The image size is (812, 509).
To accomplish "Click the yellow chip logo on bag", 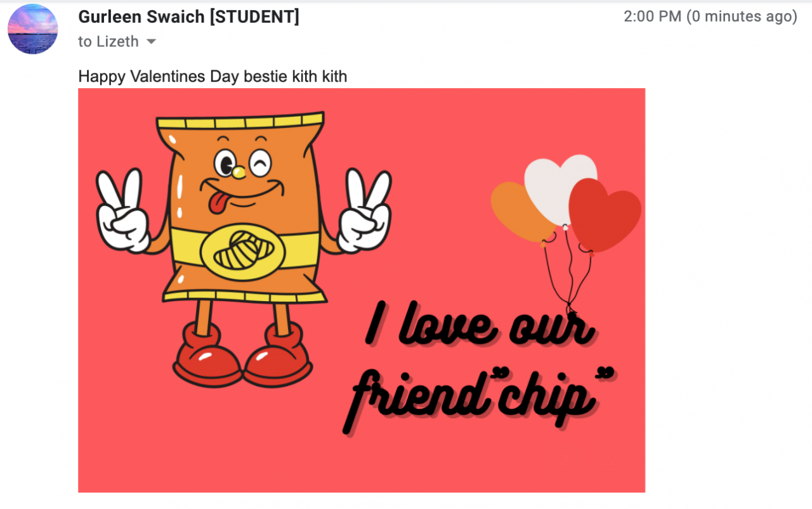I will click(242, 252).
